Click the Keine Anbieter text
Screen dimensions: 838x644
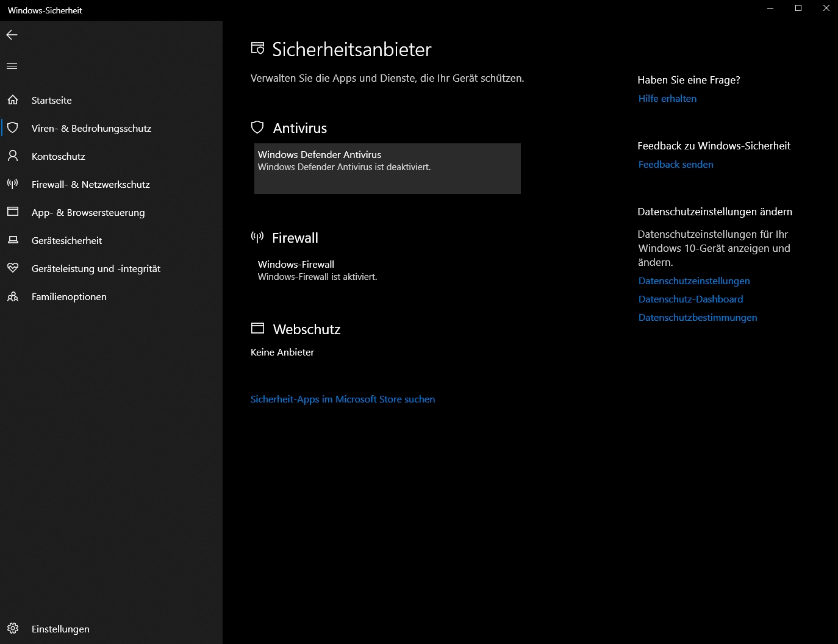pos(282,352)
